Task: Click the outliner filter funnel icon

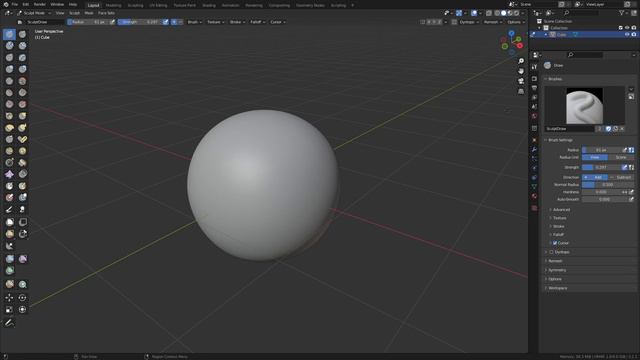Action: [622, 13]
